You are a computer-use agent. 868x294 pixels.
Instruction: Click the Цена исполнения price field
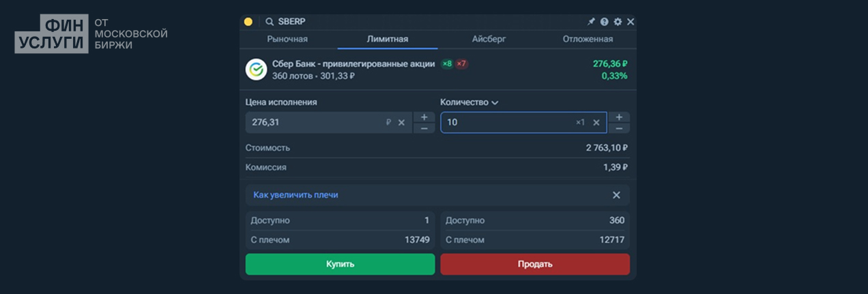[x=329, y=123]
